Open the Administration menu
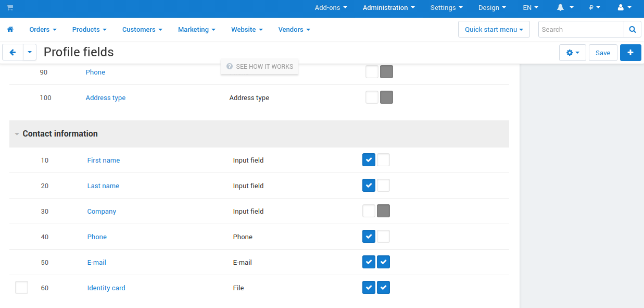This screenshot has width=644, height=308. click(389, 8)
